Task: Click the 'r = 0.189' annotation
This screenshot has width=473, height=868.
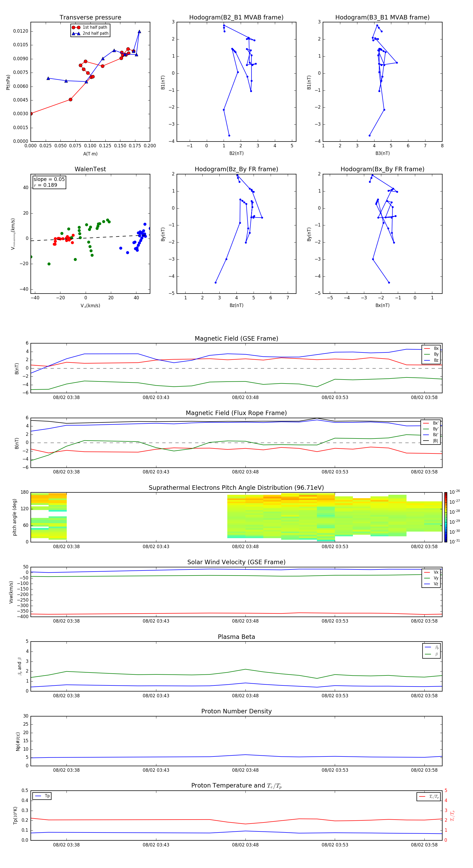Action: tap(45, 185)
